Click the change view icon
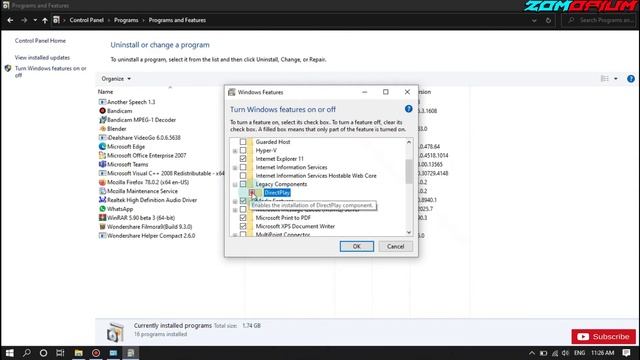Viewport: 640px width, 360px height. tap(604, 78)
